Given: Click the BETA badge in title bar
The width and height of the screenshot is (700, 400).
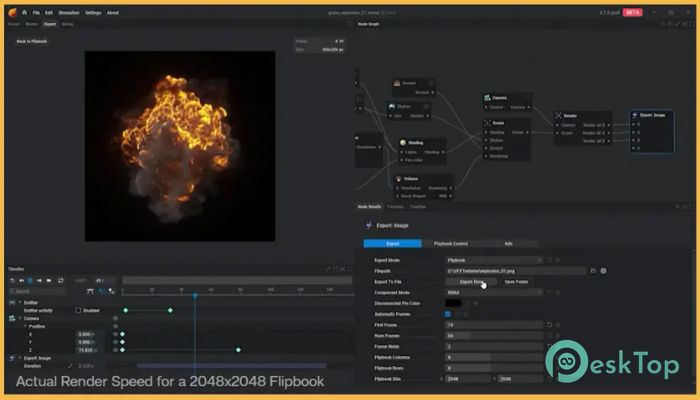Looking at the screenshot, I should (x=633, y=12).
